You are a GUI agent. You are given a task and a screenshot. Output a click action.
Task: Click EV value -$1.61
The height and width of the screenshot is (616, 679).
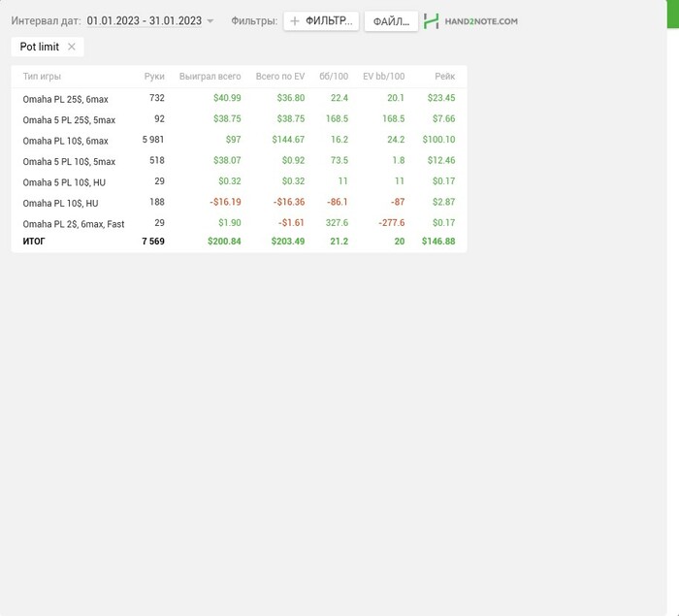pos(291,223)
